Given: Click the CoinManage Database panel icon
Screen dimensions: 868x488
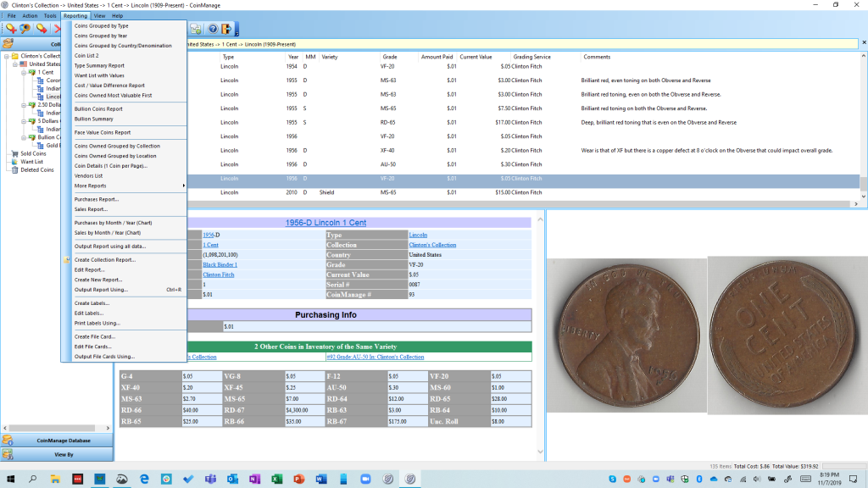Looking at the screenshot, I should pos(7,441).
